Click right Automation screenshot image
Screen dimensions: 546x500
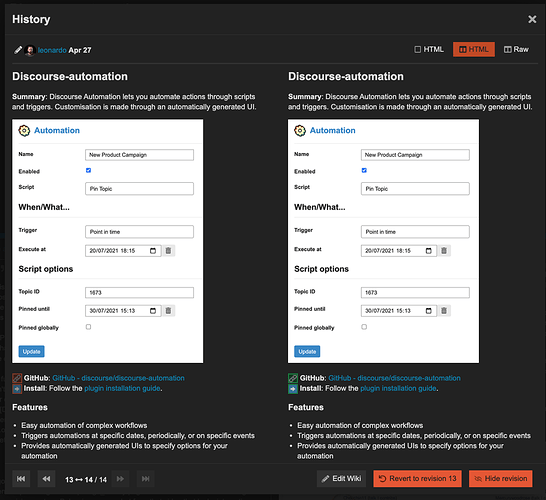383,241
